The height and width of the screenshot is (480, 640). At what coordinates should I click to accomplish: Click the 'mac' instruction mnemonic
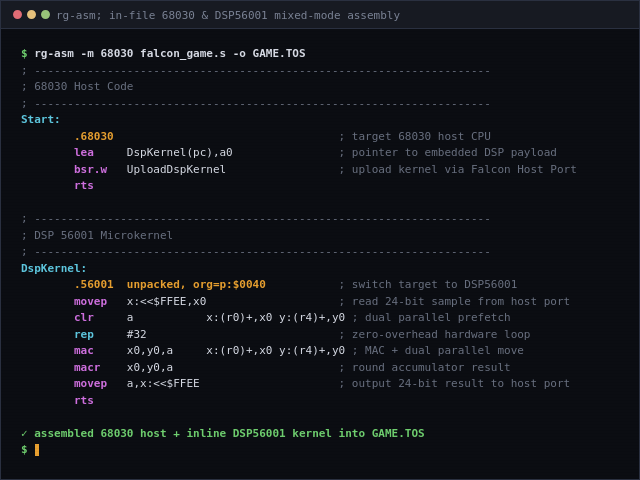(x=84, y=351)
